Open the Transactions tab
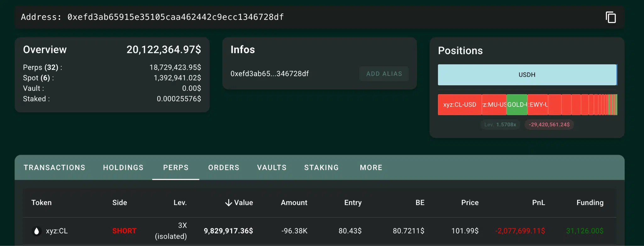Screen dimensions: 644x246 pos(54,168)
